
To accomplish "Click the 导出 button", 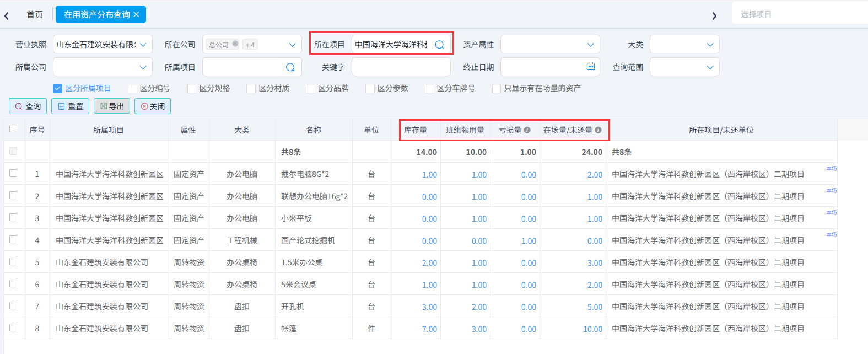I will pos(112,106).
